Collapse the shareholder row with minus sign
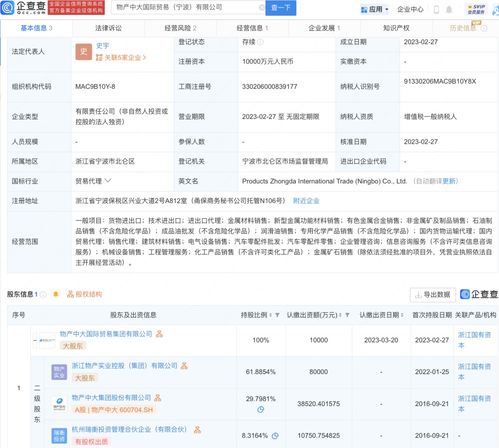This screenshot has height=448, width=499. 35,340
